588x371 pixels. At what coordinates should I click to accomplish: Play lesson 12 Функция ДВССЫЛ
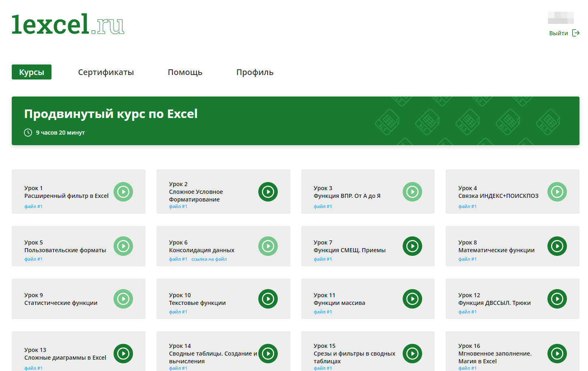pyautogui.click(x=557, y=299)
